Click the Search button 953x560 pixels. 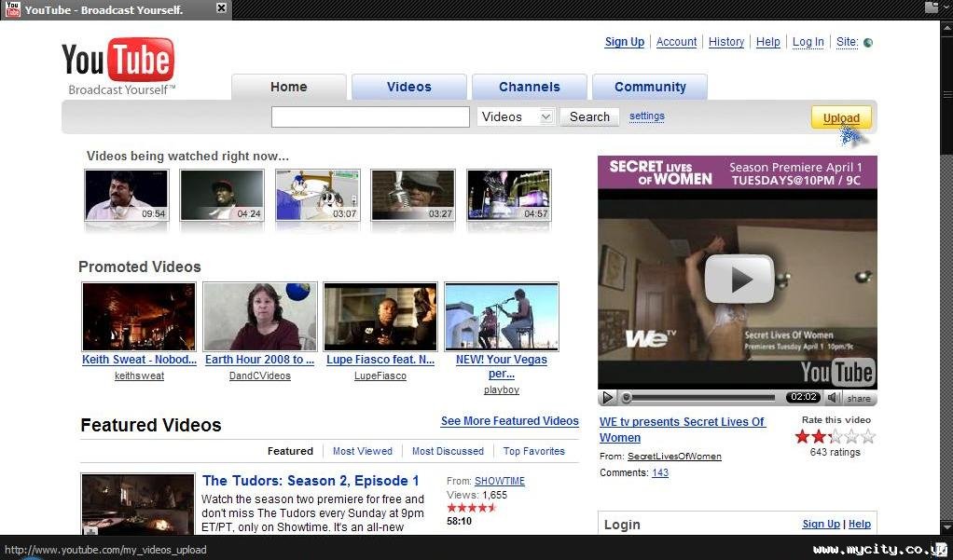589,116
